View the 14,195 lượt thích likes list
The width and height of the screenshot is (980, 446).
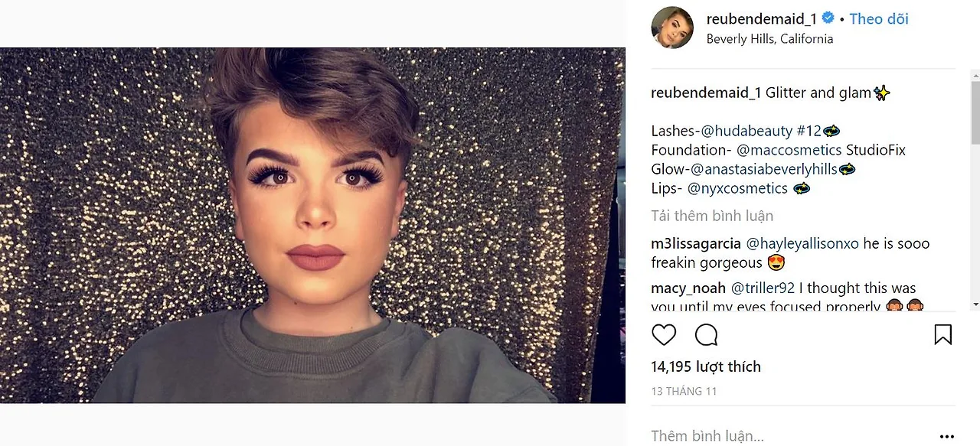coord(706,367)
